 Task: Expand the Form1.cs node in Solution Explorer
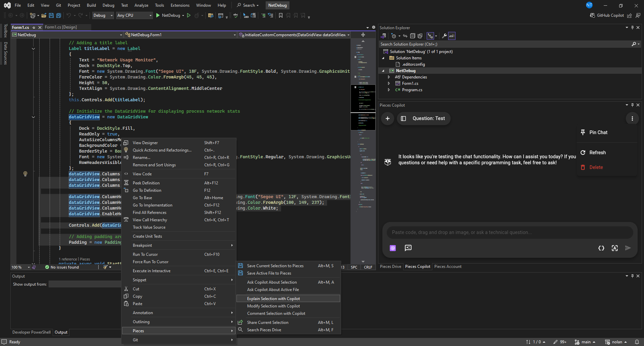[x=389, y=83]
